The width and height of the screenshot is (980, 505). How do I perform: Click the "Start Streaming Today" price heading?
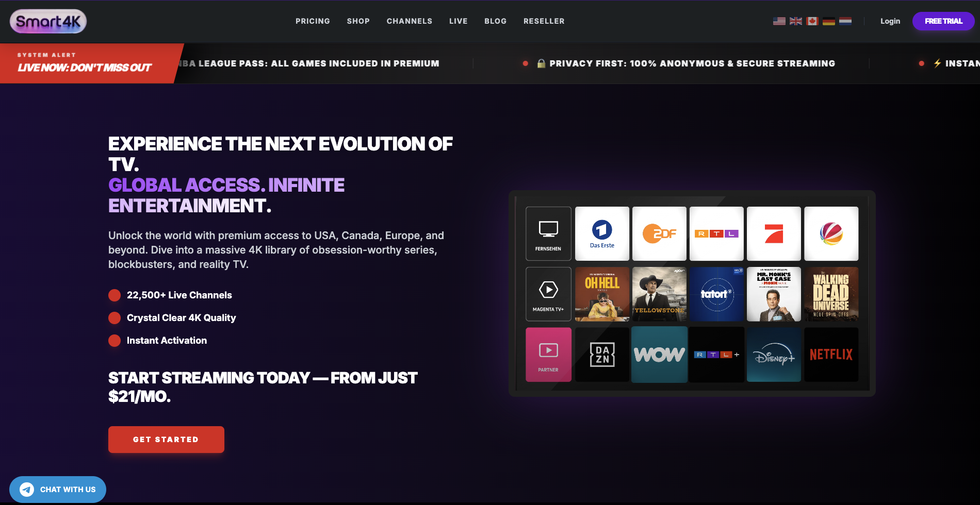263,387
